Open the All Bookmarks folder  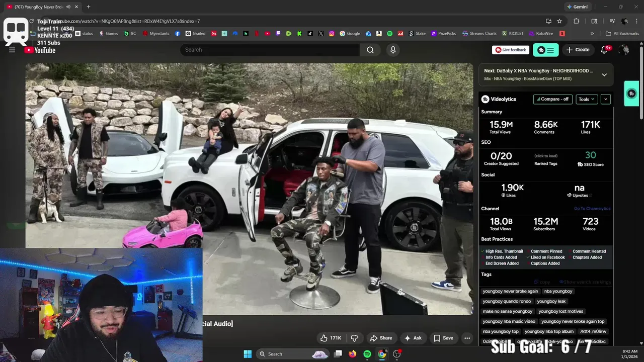[622, 34]
